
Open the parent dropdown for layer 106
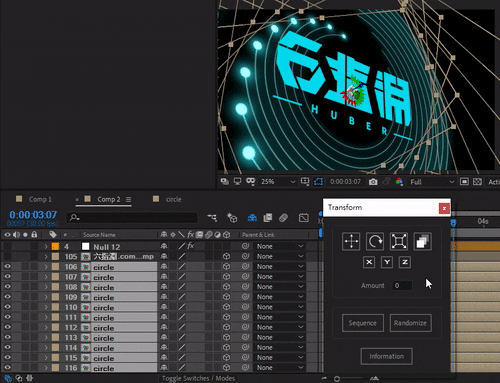pos(280,267)
